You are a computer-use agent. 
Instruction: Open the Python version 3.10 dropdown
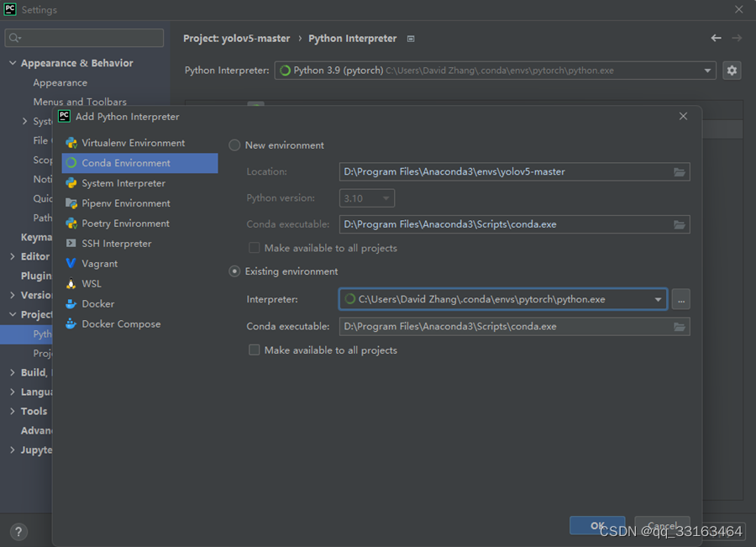pos(367,198)
